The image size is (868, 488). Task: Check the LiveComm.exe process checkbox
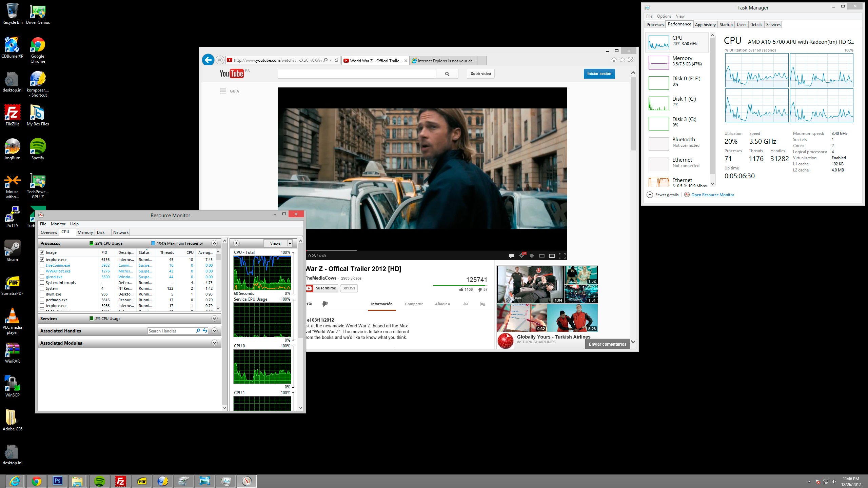point(42,265)
